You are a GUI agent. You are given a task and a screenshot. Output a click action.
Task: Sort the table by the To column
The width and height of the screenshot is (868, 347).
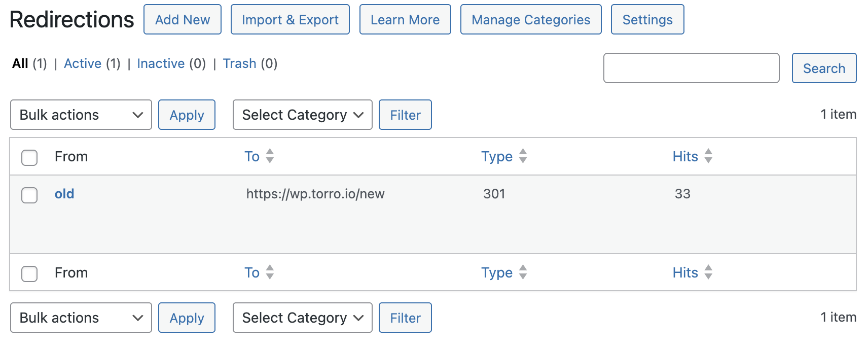click(259, 156)
